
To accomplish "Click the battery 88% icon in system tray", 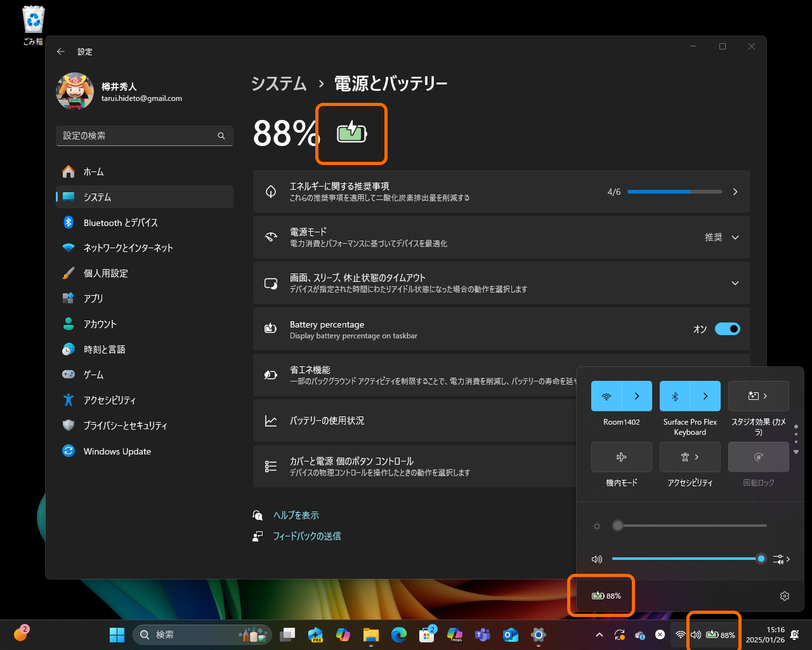I will [713, 633].
